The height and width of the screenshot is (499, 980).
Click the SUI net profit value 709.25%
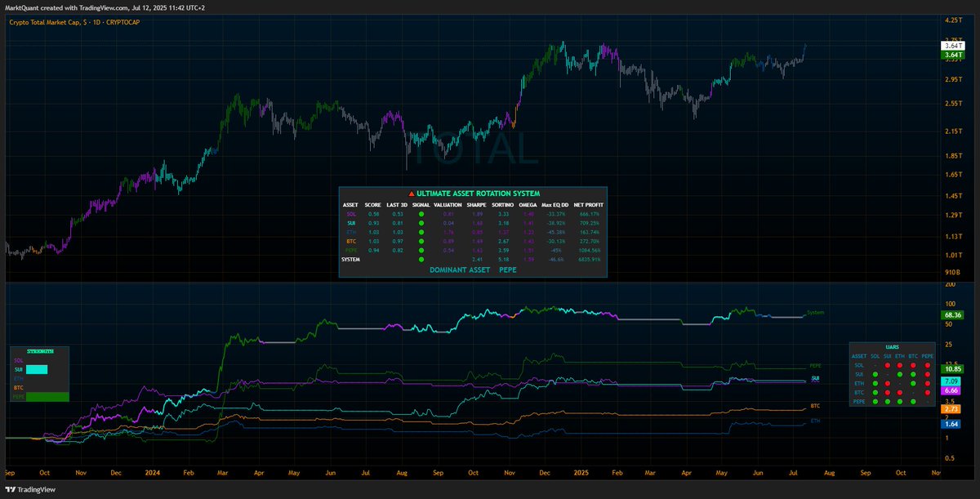589,223
